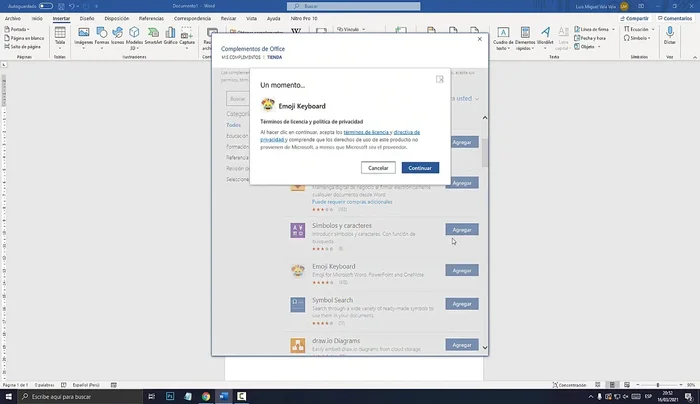Screen dimensions: 700x404
Task: Click the zoom slider in status bar
Action: click(x=640, y=385)
